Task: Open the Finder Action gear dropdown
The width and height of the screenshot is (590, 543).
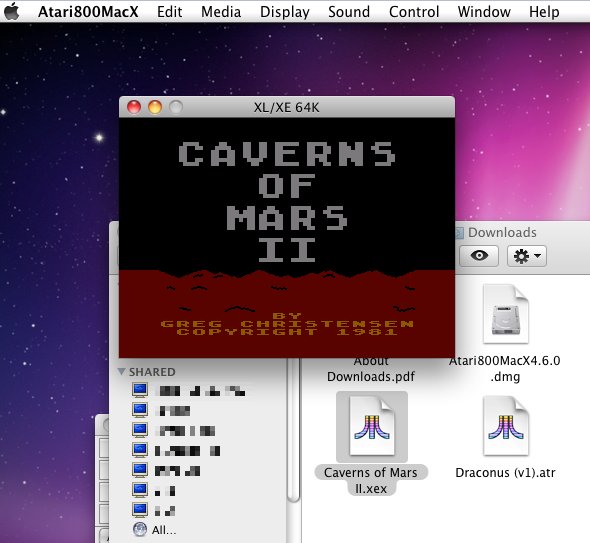Action: point(527,256)
